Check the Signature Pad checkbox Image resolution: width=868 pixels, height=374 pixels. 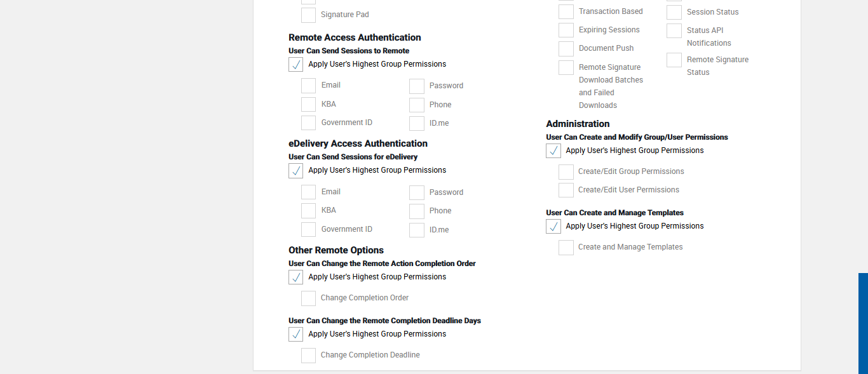tap(308, 15)
